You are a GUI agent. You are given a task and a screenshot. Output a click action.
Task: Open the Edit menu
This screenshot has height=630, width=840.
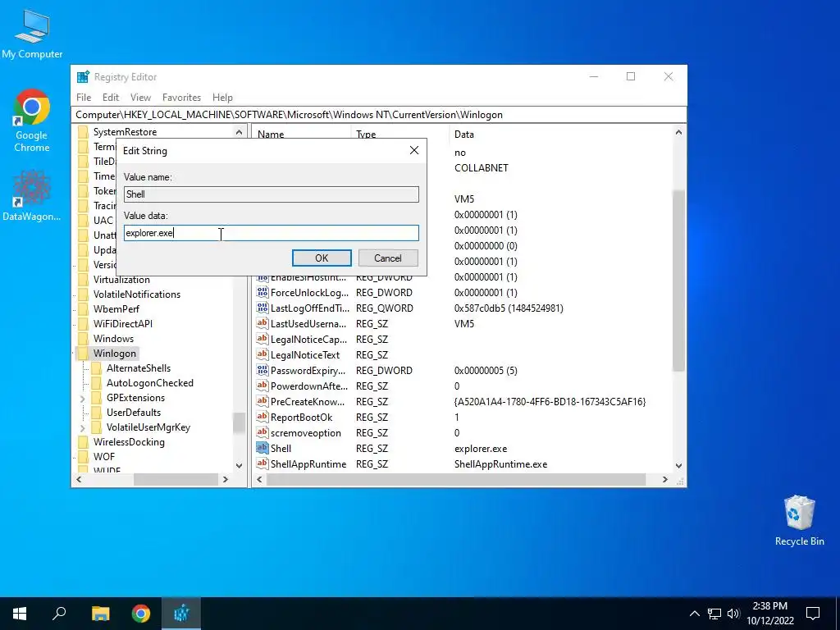[111, 98]
